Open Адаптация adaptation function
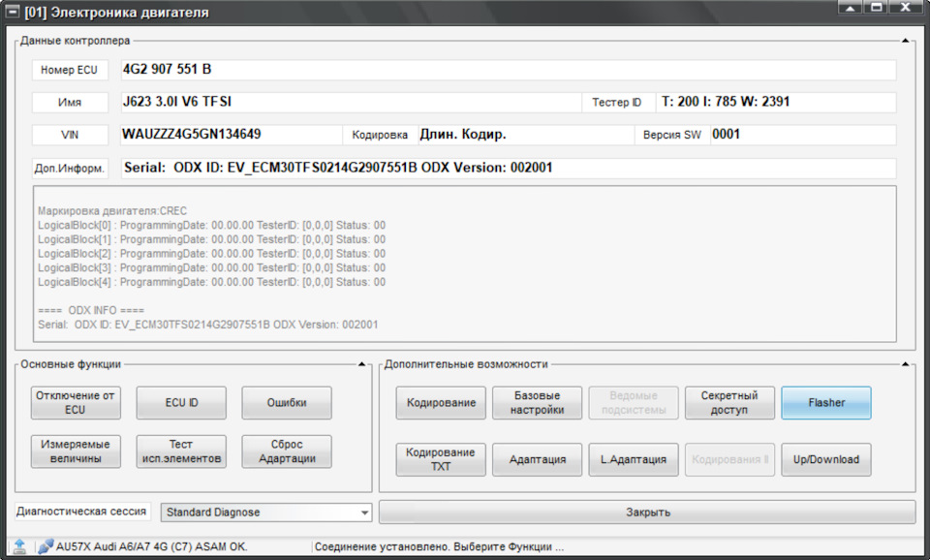Viewport: 930px width, 560px height. point(536,459)
